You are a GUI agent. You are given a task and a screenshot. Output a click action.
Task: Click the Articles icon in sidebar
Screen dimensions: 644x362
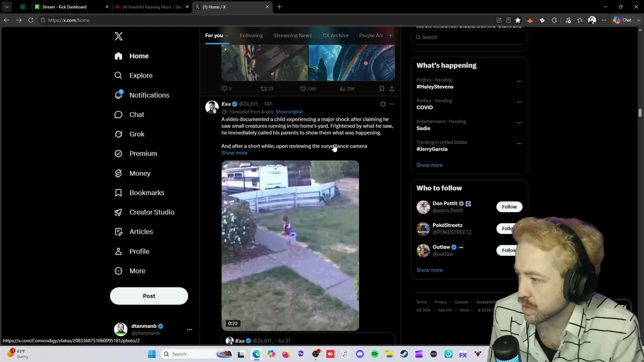pos(119,232)
